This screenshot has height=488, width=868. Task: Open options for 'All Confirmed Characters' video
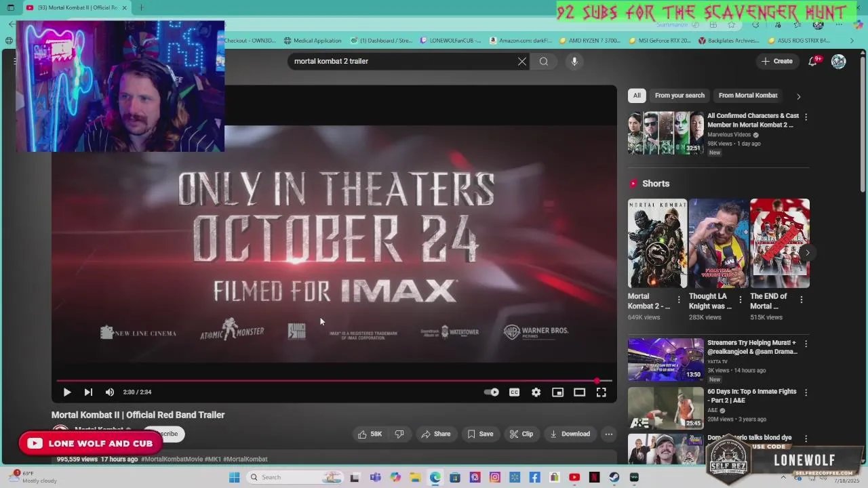(x=806, y=117)
